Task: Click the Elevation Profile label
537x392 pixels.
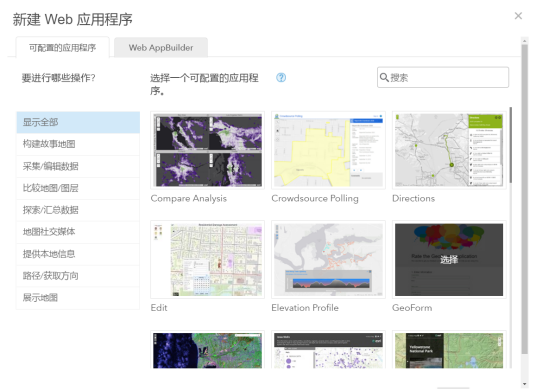Action: [305, 308]
